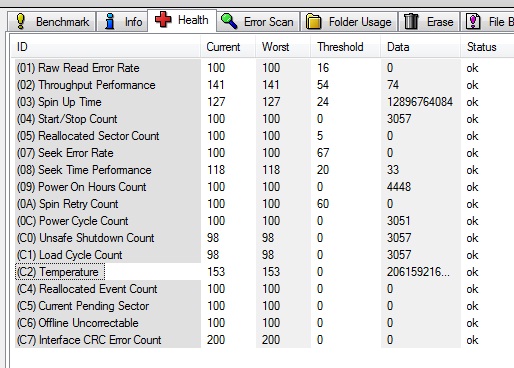
Task: Click the trash can Erase icon
Action: (411, 22)
